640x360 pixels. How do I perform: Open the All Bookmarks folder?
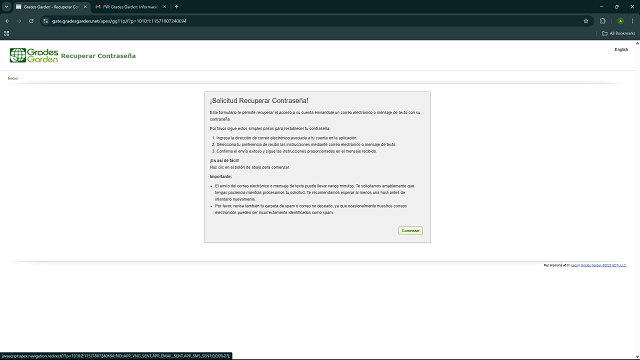click(x=618, y=33)
